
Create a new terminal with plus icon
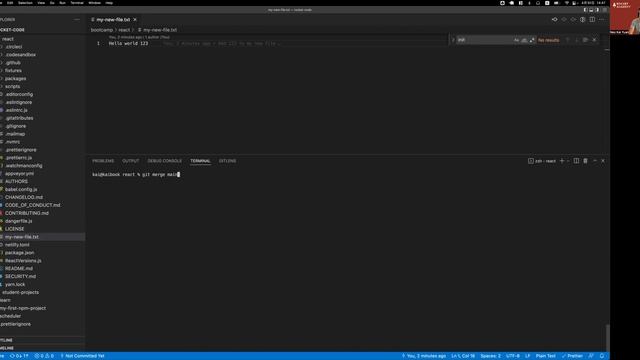tap(562, 161)
